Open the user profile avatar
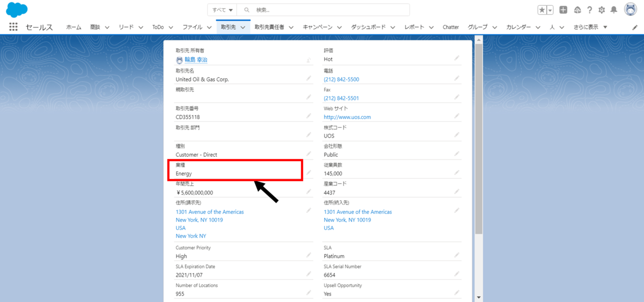Screen dimensions: 644x302 pos(631,10)
